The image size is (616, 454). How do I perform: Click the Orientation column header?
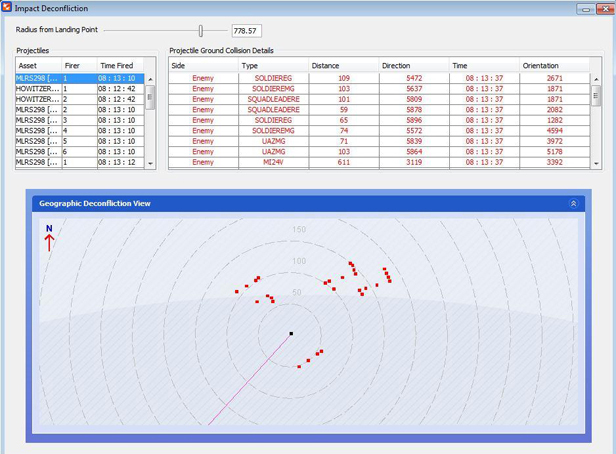click(x=555, y=66)
